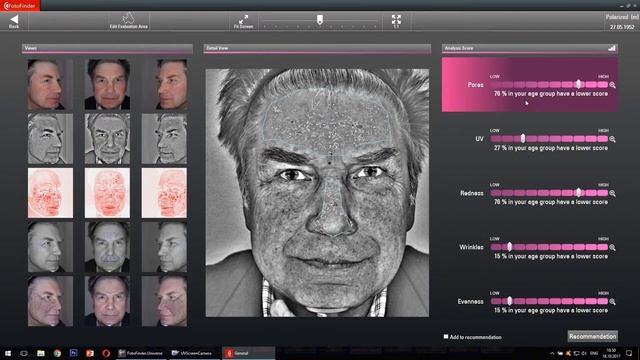
Task: Click the magnifier icon next to Evenness
Action: [x=612, y=302]
